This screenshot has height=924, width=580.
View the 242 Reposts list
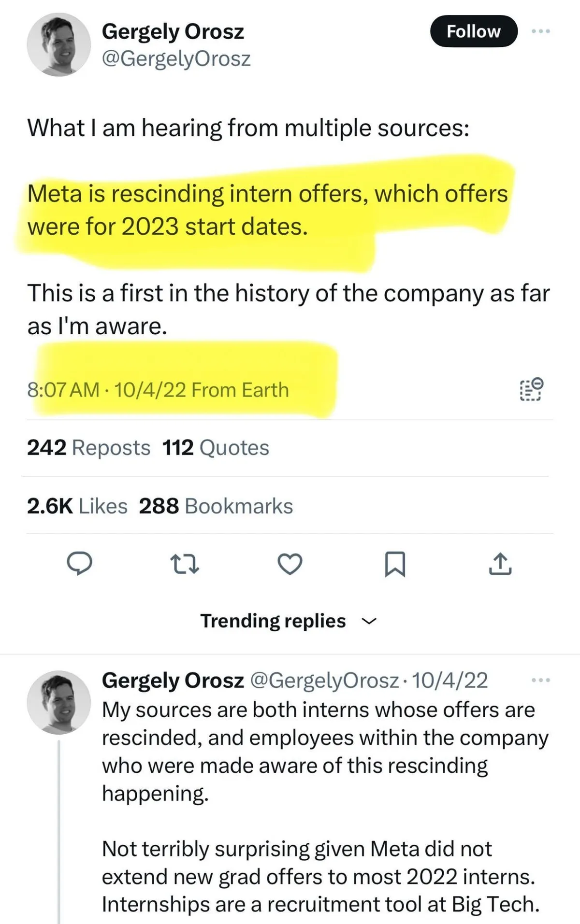(x=88, y=448)
